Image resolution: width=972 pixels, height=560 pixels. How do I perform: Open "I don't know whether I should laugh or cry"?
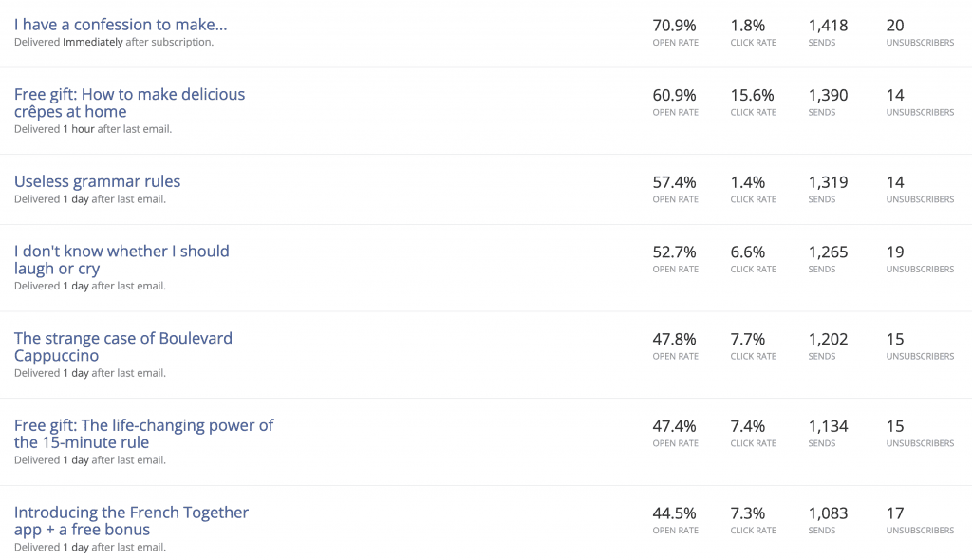pos(121,260)
